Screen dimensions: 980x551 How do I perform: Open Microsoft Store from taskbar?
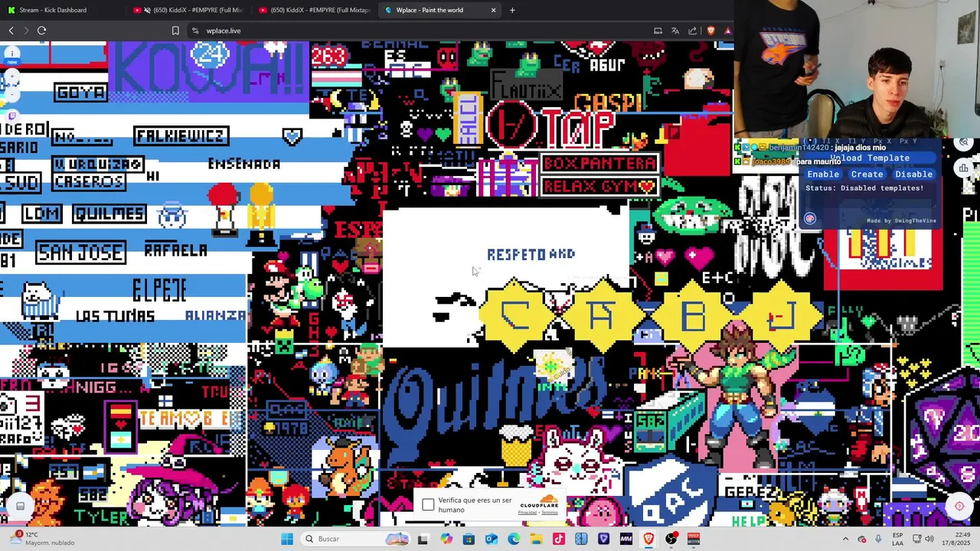469,539
